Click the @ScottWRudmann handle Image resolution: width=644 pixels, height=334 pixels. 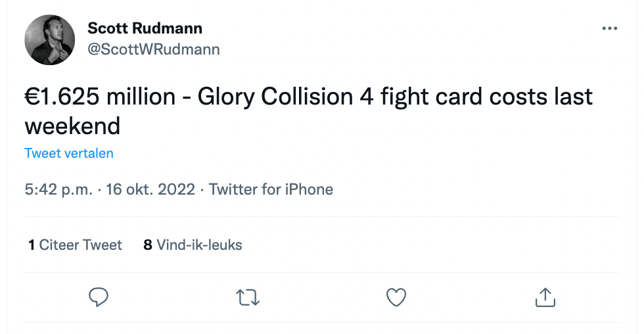(x=154, y=49)
